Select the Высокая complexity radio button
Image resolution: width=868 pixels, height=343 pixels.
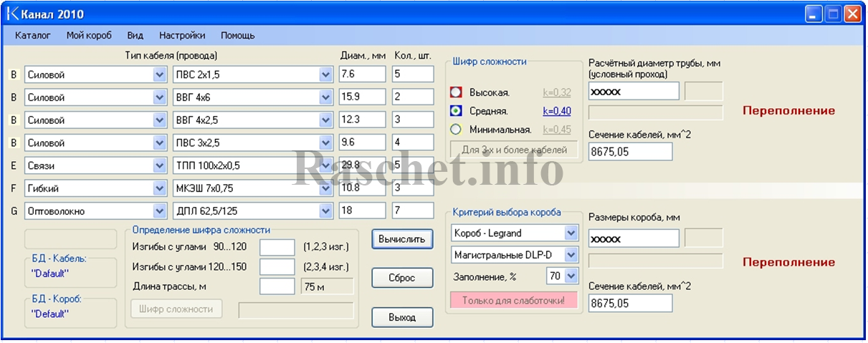pos(456,92)
